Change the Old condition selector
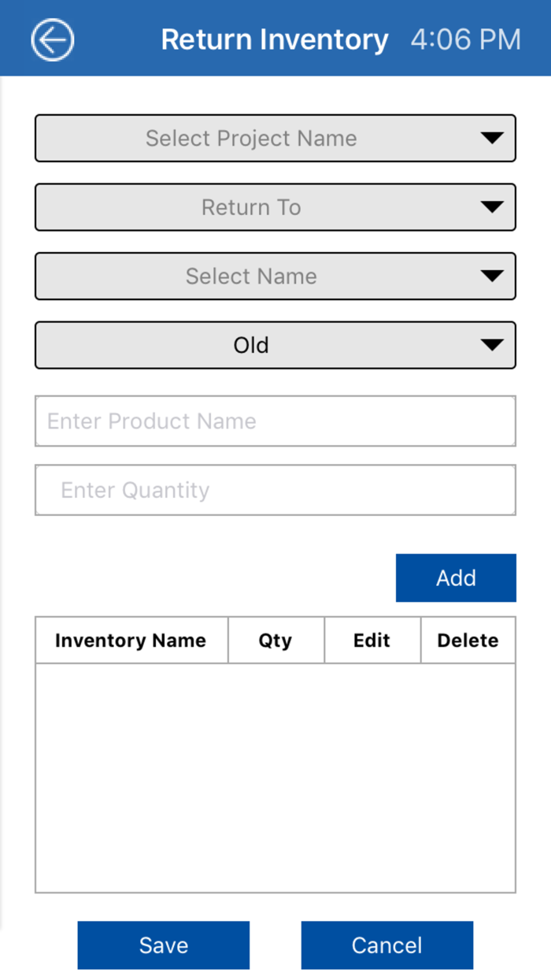Viewport: 551px width, 980px height. (275, 345)
